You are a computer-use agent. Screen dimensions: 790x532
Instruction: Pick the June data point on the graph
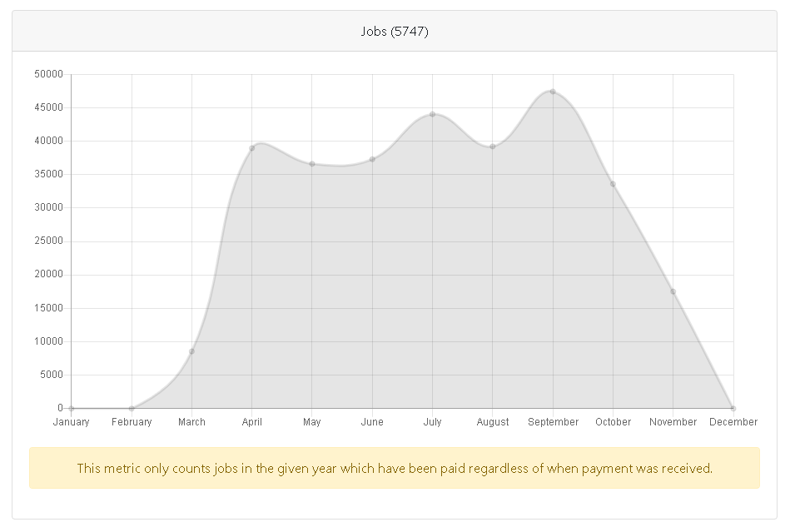tap(372, 159)
